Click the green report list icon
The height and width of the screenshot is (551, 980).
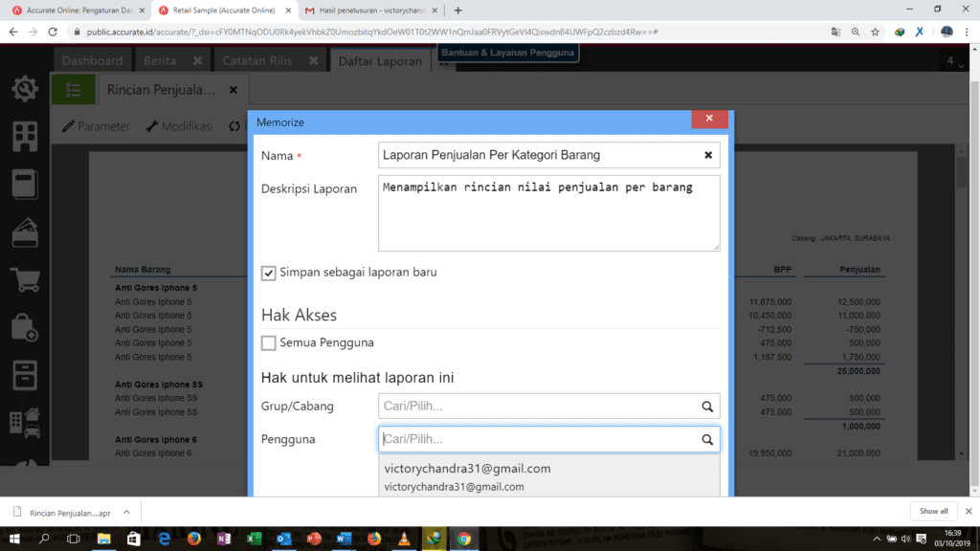[x=73, y=90]
